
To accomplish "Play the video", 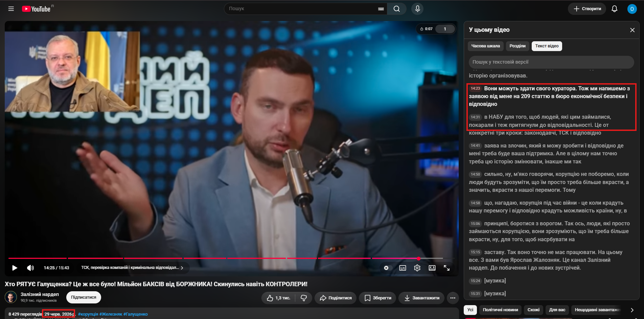I will (15, 268).
